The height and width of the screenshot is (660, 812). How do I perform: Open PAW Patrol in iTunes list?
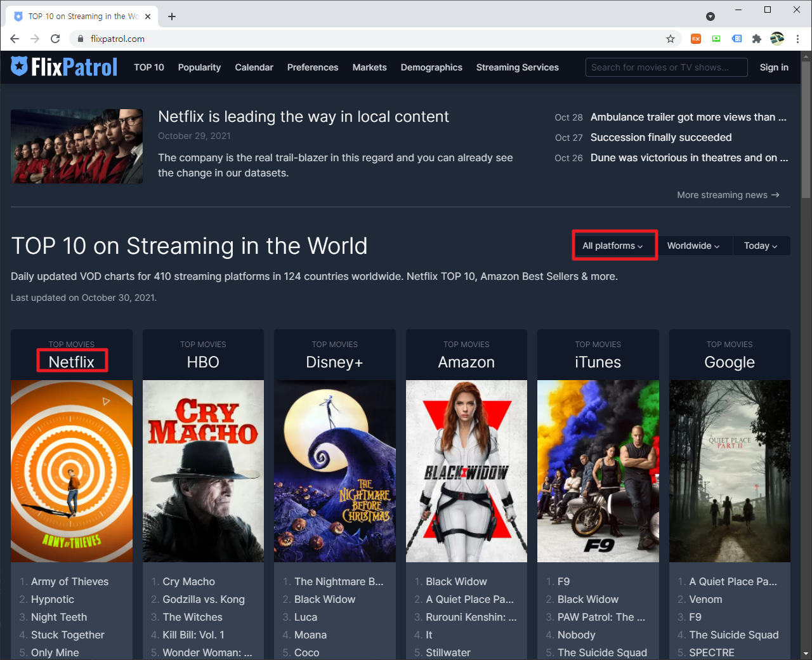(601, 617)
